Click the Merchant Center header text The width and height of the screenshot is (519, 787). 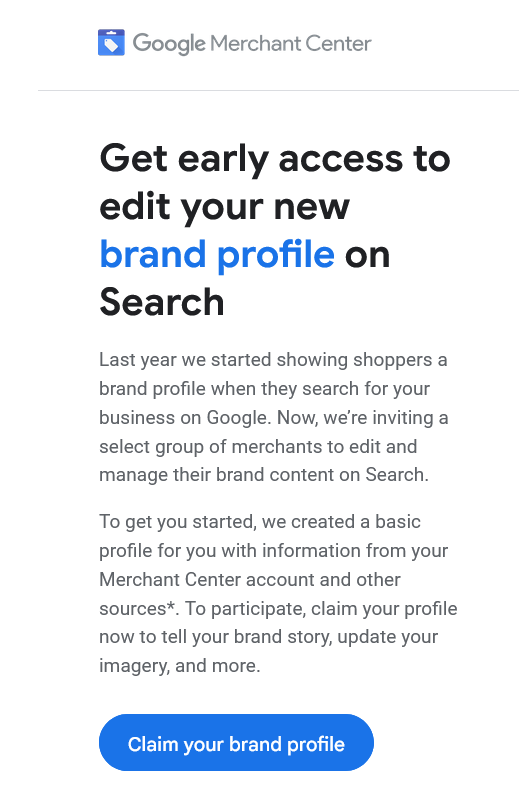tap(291, 43)
